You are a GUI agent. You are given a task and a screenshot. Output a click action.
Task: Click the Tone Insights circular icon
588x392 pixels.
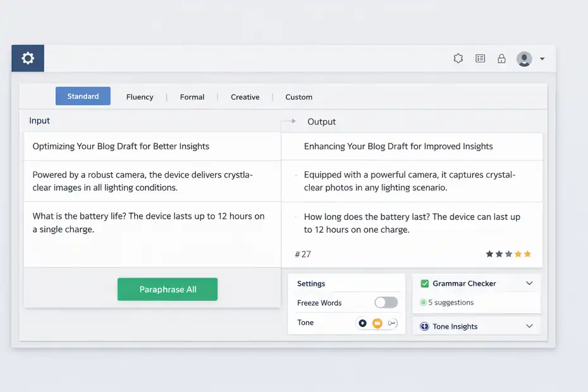[424, 326]
